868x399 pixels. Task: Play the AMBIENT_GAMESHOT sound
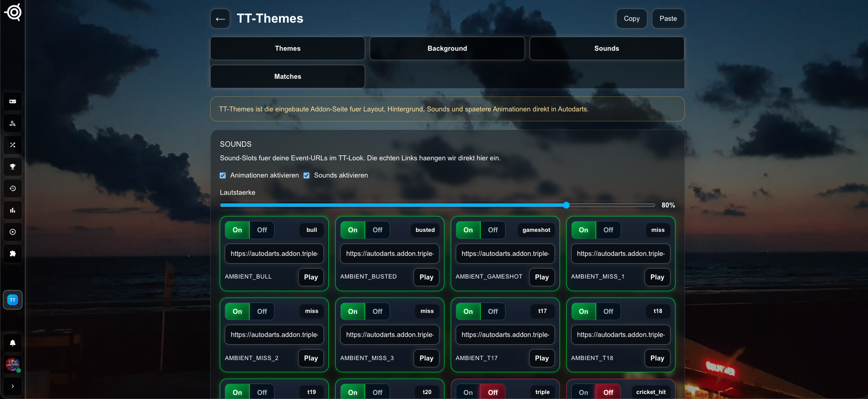tap(542, 277)
